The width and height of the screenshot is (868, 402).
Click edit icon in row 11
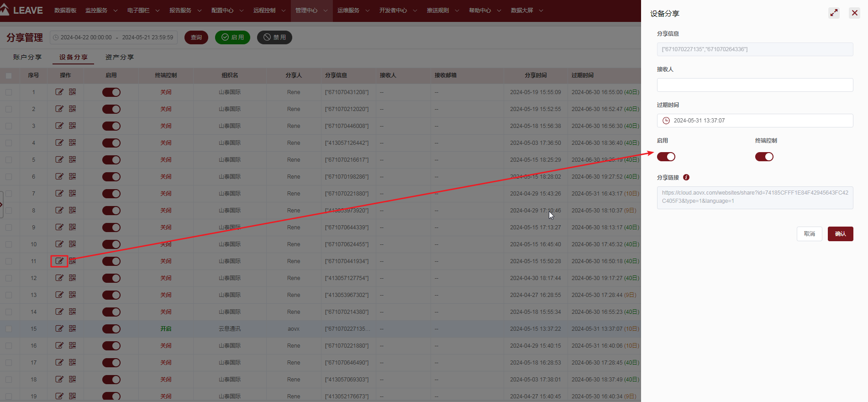pos(59,261)
